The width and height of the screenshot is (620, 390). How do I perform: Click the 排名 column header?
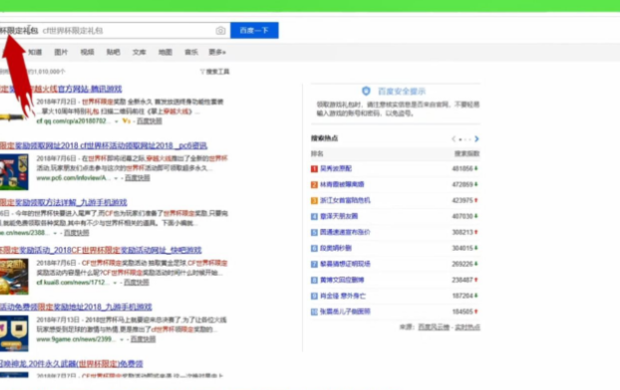(317, 153)
